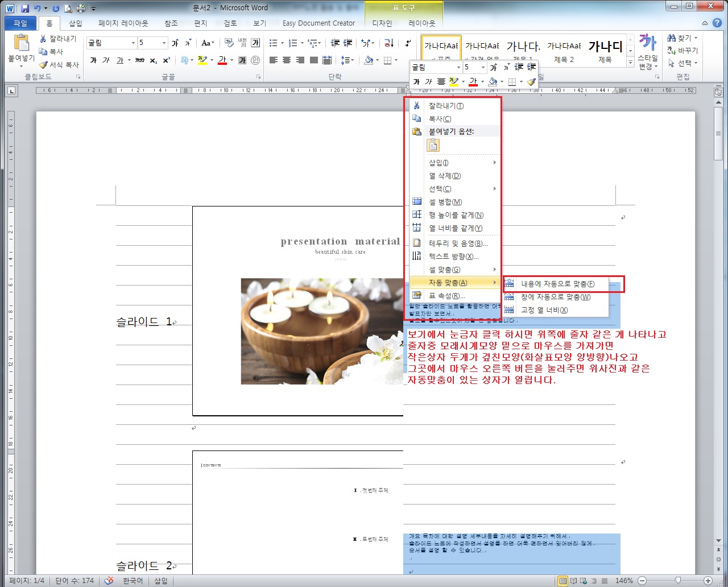Click ribbon red font color button
Image resolution: width=728 pixels, height=587 pixels.
click(x=222, y=60)
